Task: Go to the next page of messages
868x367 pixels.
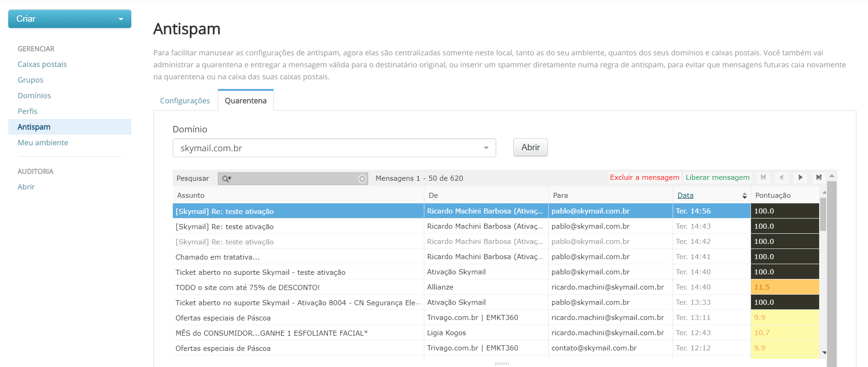Action: click(x=800, y=178)
